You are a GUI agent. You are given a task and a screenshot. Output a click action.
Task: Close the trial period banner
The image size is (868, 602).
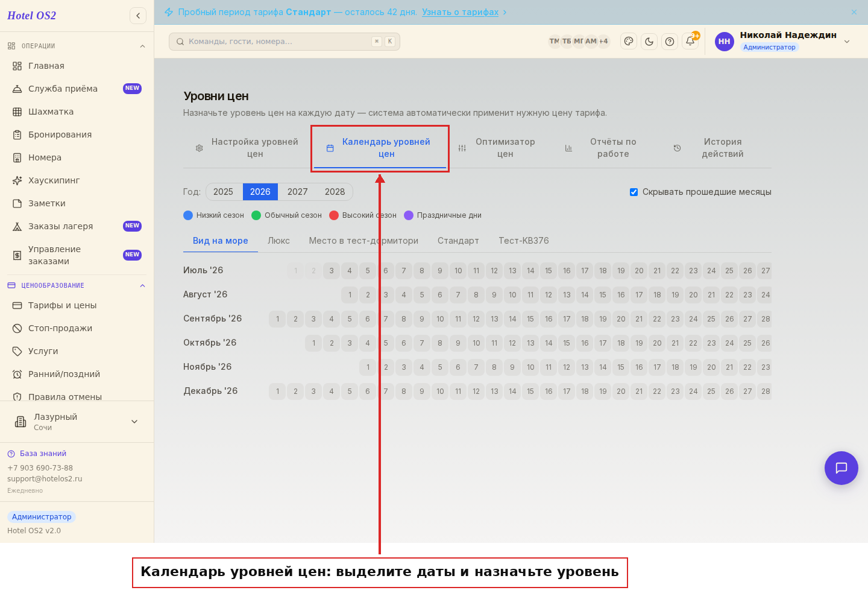[854, 12]
